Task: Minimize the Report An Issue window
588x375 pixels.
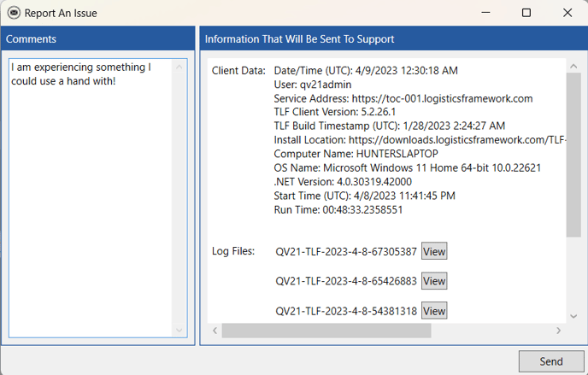Action: pos(485,13)
